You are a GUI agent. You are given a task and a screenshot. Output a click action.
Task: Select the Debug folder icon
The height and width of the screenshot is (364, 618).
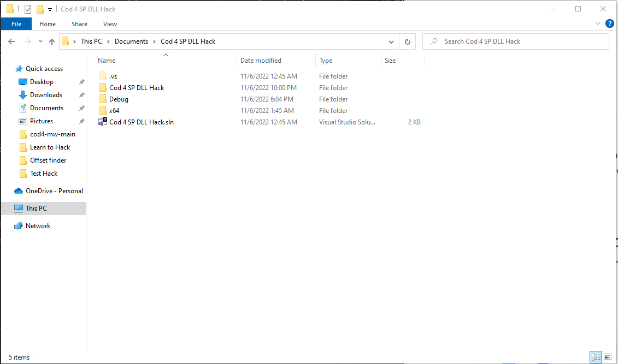[103, 99]
